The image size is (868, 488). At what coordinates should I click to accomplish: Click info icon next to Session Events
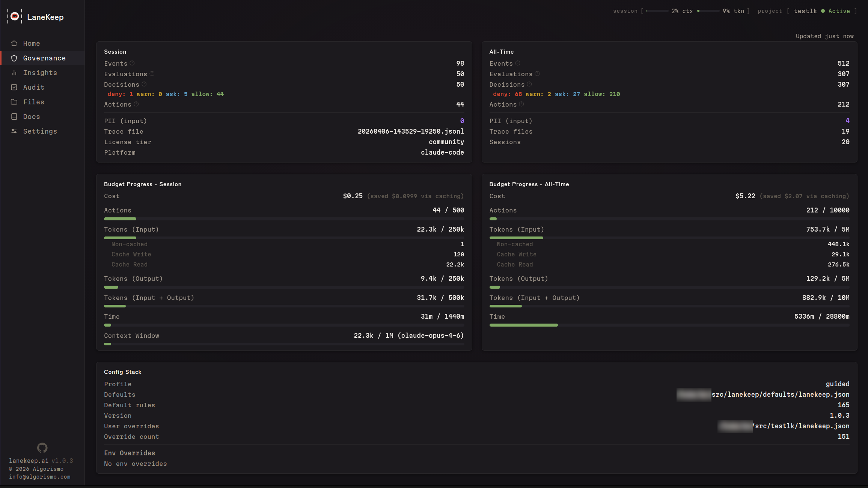coord(132,63)
